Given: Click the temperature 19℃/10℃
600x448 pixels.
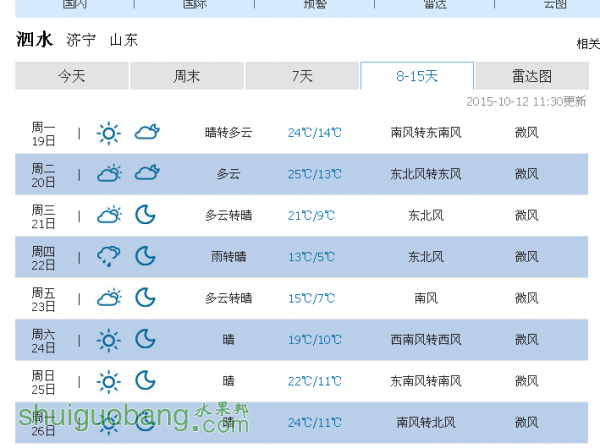Looking at the screenshot, I should pos(315,340).
